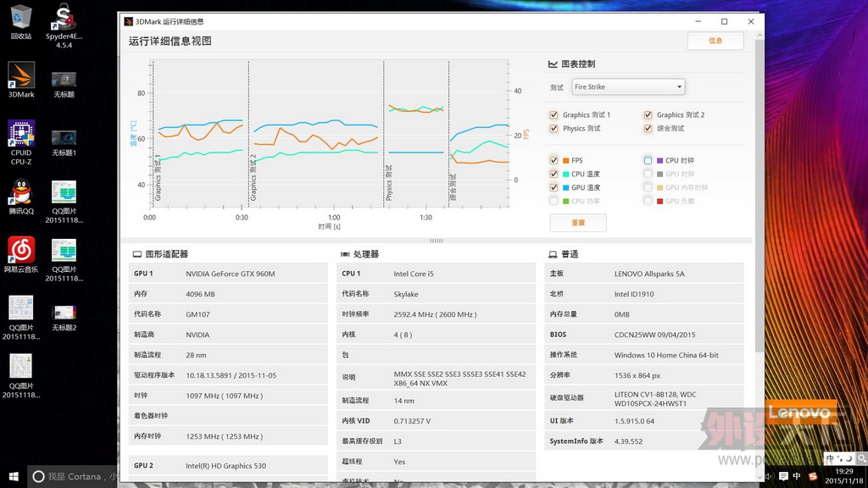
Task: Uncheck Physics 测试 checkbox
Action: pos(554,129)
